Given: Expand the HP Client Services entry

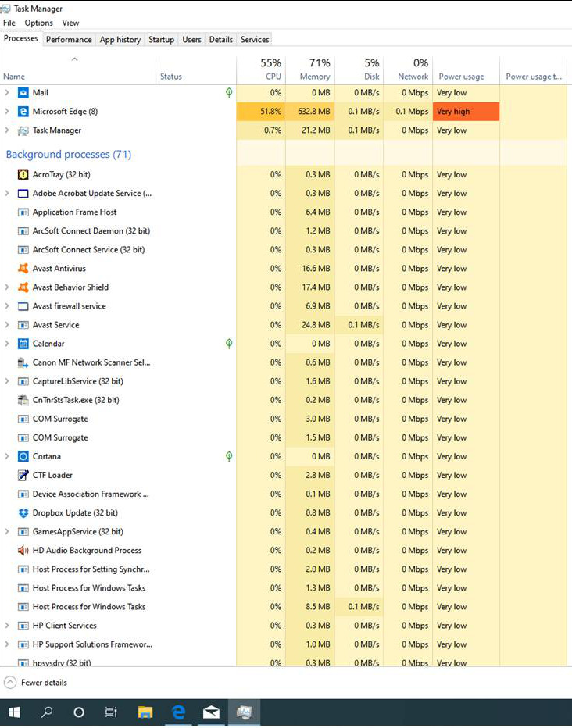Looking at the screenshot, I should pyautogui.click(x=7, y=626).
